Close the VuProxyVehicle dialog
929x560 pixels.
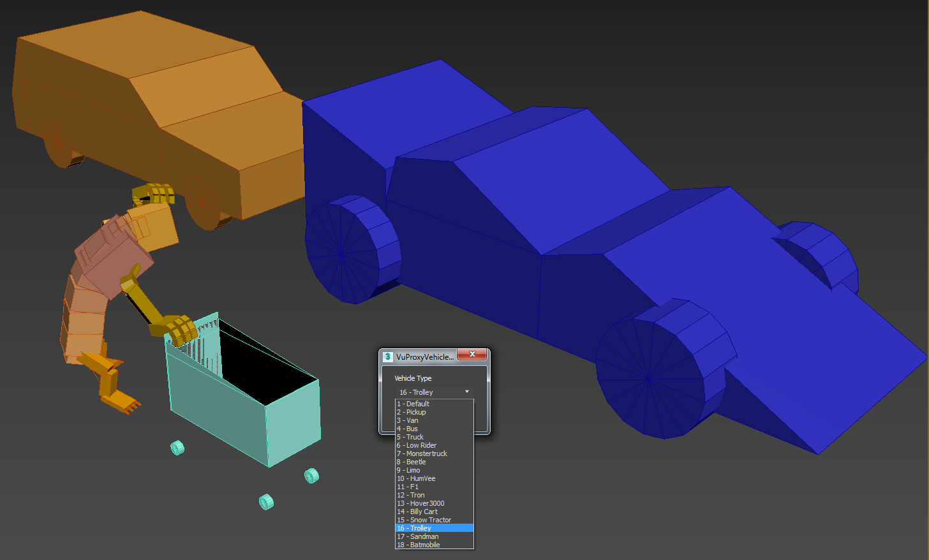472,355
